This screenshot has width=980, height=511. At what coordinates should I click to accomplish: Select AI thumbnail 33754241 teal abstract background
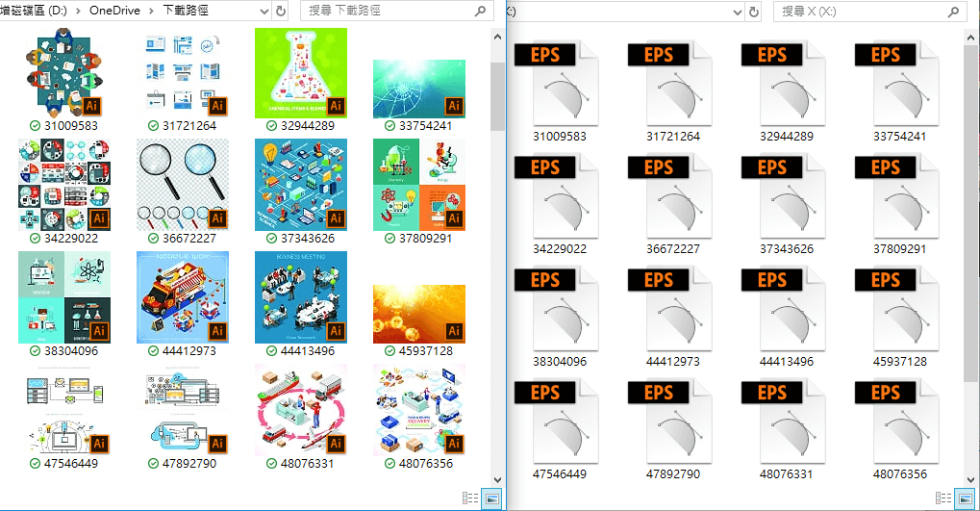(418, 89)
